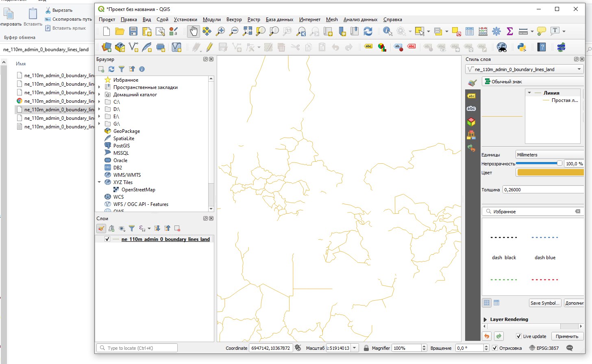Open the Слой menu
The width and height of the screenshot is (592, 364).
pyautogui.click(x=162, y=19)
